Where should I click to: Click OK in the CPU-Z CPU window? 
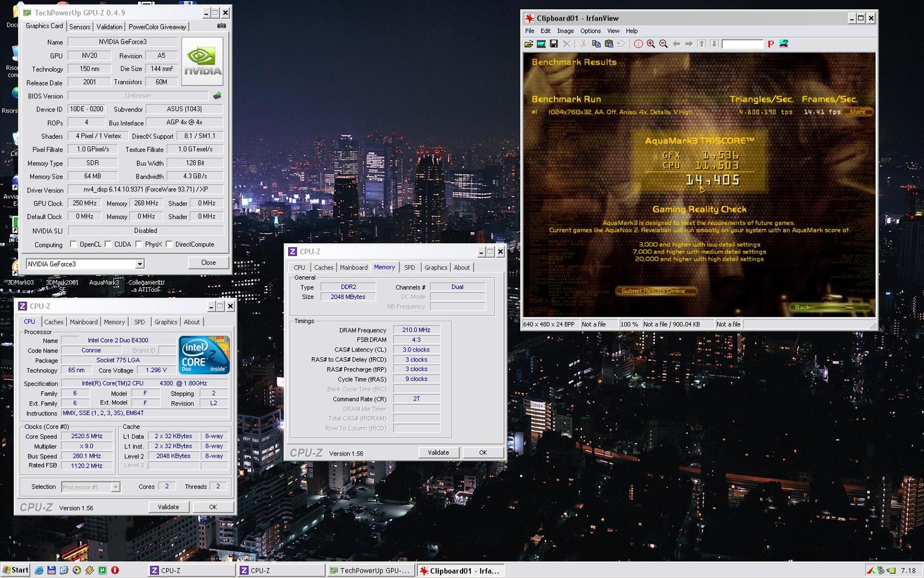click(213, 507)
